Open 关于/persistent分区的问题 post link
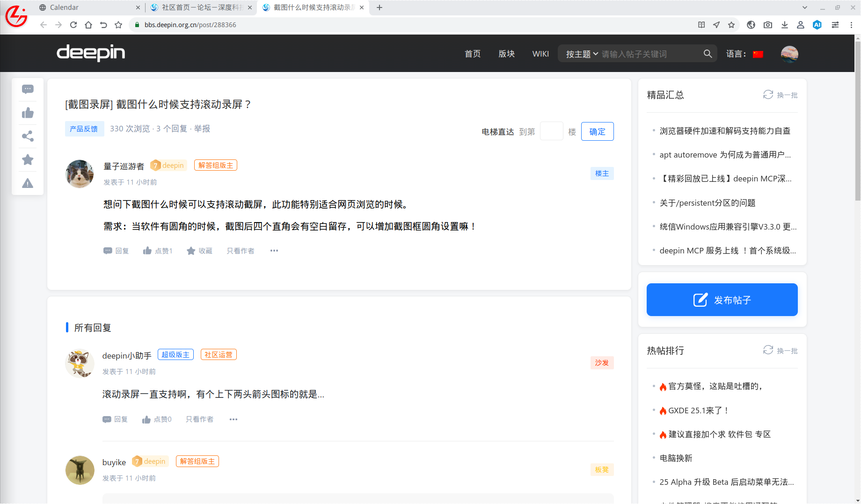This screenshot has width=861, height=504. point(708,203)
